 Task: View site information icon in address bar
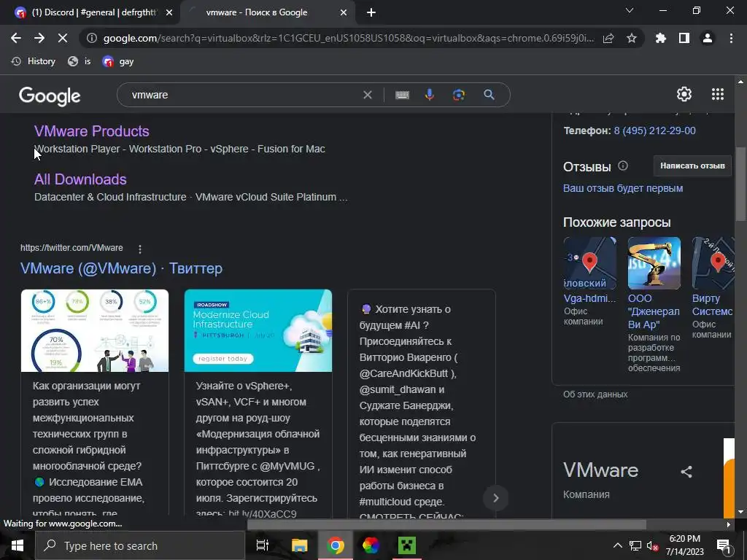[91, 38]
